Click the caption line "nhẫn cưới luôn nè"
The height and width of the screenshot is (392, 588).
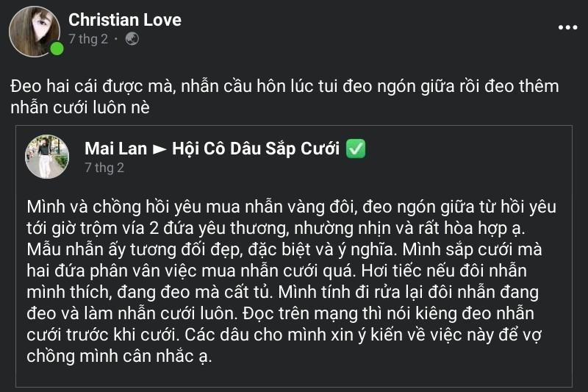point(80,107)
